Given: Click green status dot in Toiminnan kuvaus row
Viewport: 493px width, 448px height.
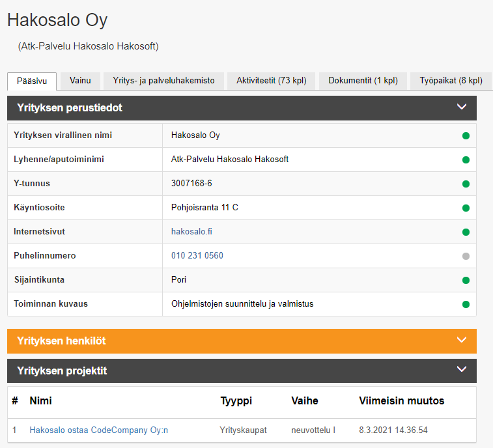Looking at the screenshot, I should tap(466, 304).
